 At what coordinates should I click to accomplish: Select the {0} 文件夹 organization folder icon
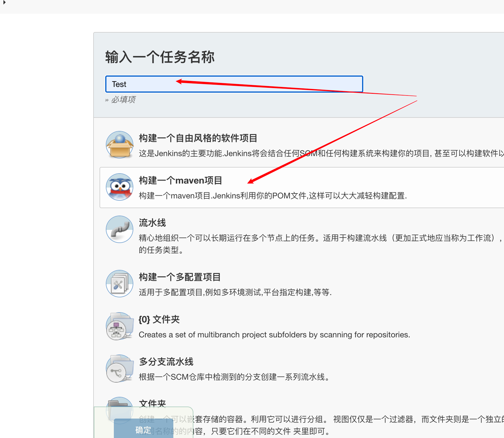[120, 326]
